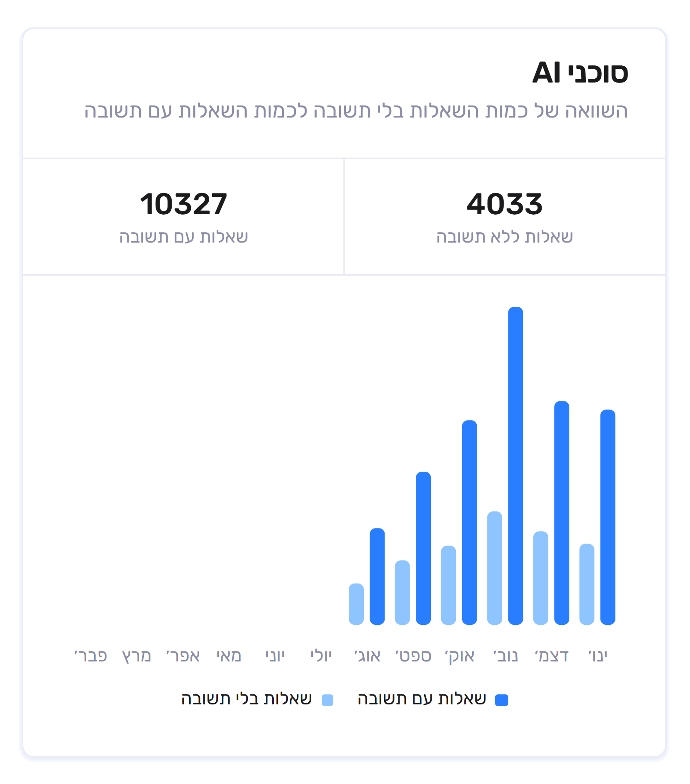Click the 'סוכני AI' card title
The width and height of the screenshot is (690, 784).
pos(580,73)
